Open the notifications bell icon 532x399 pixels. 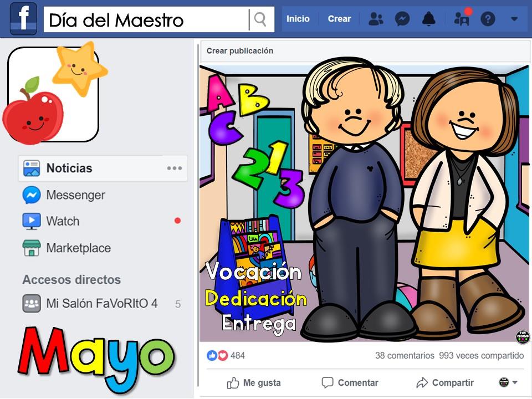point(429,19)
